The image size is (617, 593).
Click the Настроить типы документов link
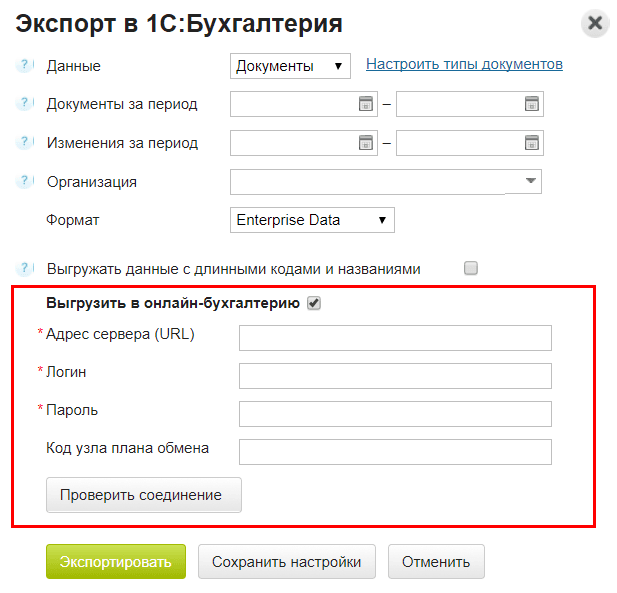(x=464, y=64)
